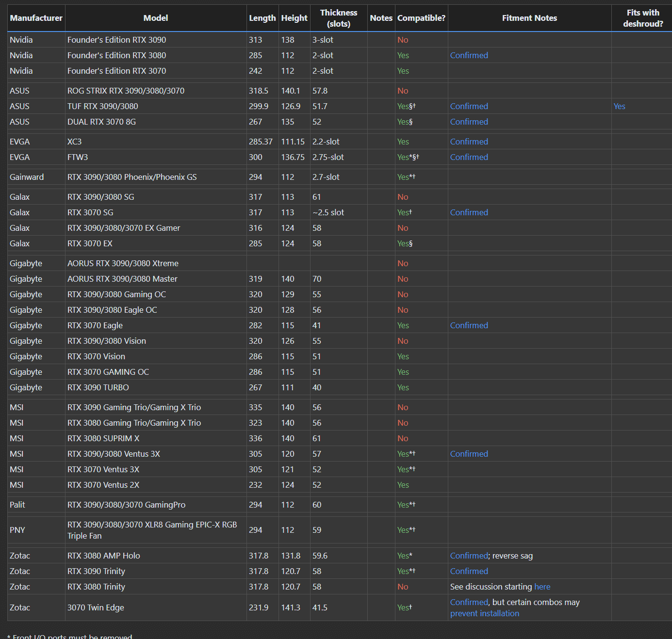Open Confirmed link for Founder's Edition RTX 3080
Viewport: 672px width, 639px height.
469,55
